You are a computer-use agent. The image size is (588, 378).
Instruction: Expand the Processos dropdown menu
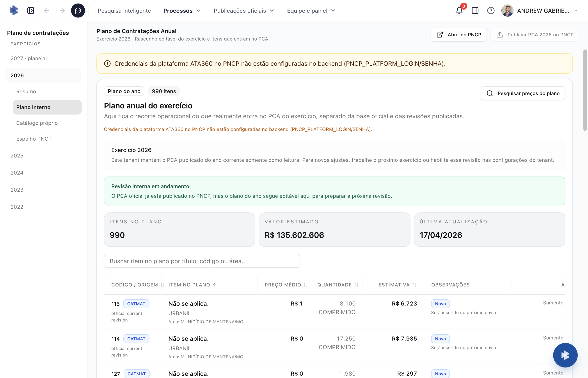(x=182, y=11)
